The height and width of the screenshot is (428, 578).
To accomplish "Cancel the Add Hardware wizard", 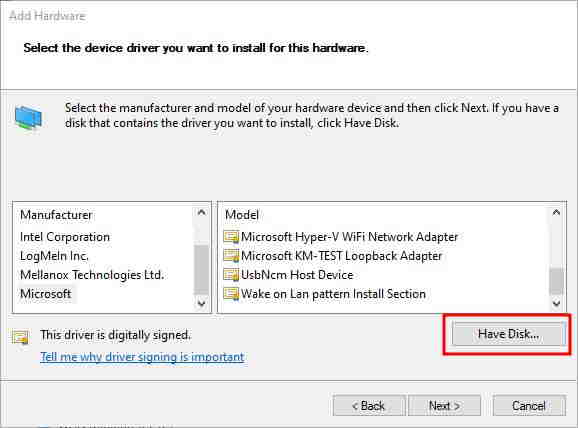I will [529, 406].
